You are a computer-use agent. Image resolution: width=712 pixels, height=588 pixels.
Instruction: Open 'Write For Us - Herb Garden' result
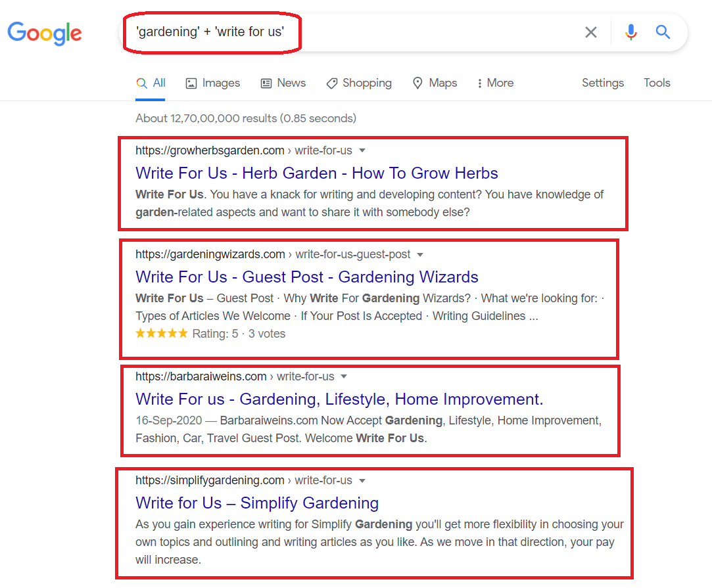(316, 173)
